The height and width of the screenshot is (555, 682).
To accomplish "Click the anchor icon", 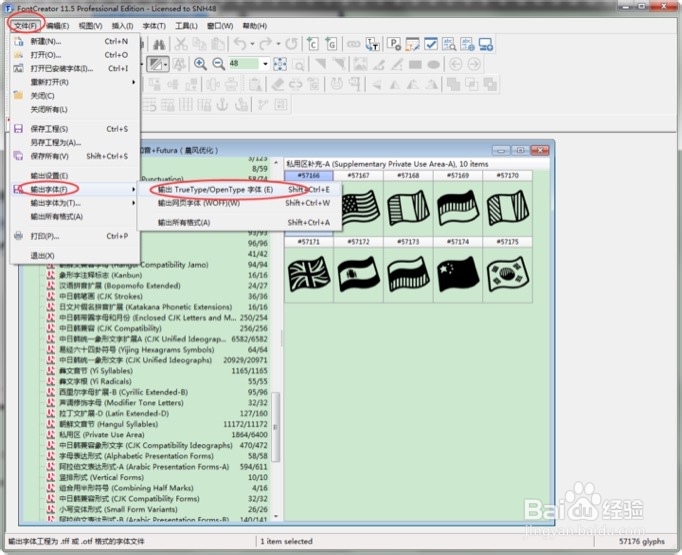I will click(x=222, y=104).
